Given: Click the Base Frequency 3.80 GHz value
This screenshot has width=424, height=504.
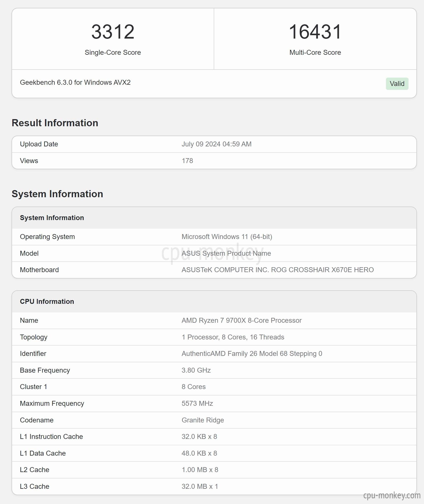Looking at the screenshot, I should pos(196,370).
